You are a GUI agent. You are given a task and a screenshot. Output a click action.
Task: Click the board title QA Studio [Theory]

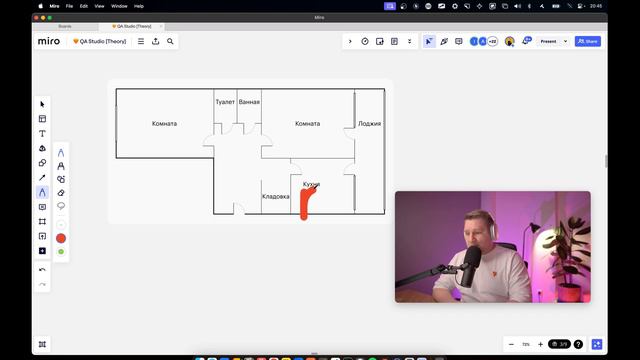coord(103,41)
